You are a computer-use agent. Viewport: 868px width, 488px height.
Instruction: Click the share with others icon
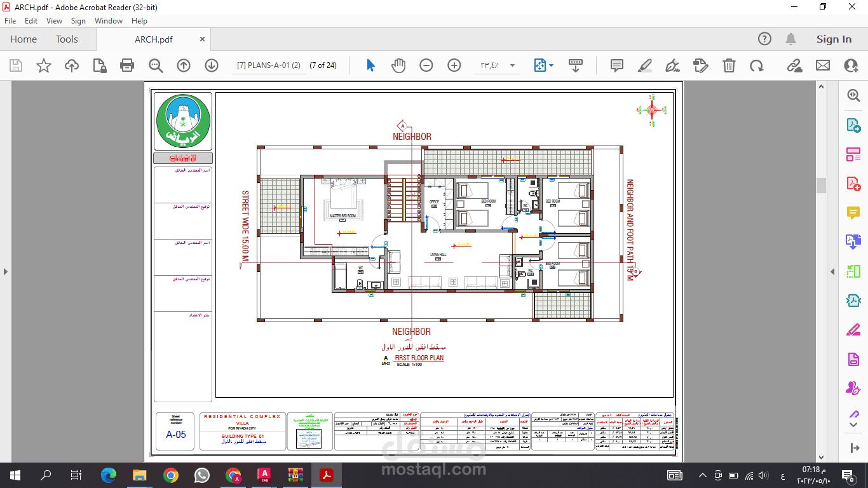[x=851, y=65]
